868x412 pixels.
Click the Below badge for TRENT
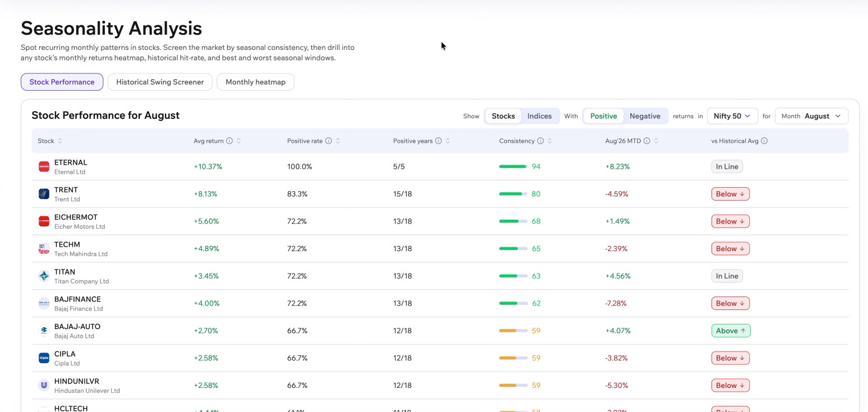point(731,194)
